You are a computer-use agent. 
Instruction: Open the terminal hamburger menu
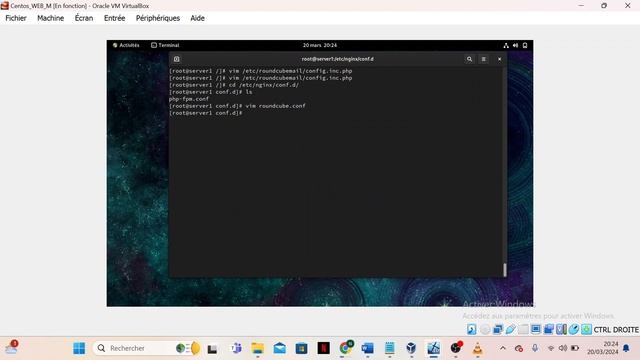tap(484, 59)
